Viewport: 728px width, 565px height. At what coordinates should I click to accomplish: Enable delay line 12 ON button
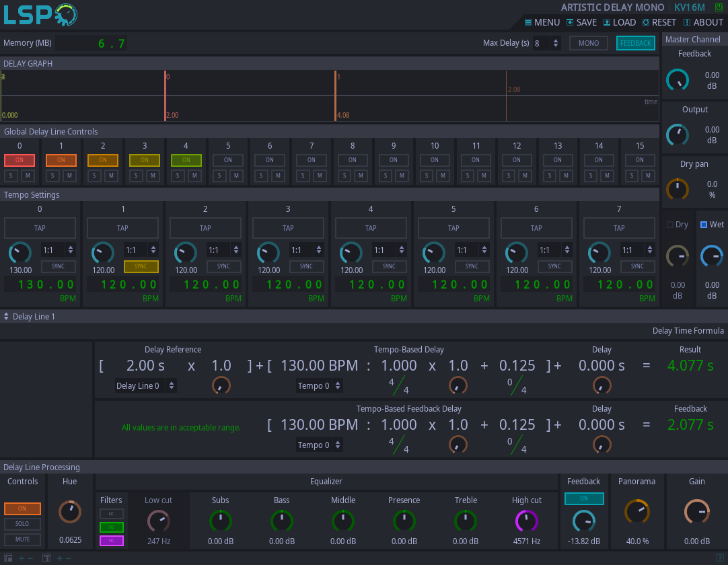tap(517, 160)
